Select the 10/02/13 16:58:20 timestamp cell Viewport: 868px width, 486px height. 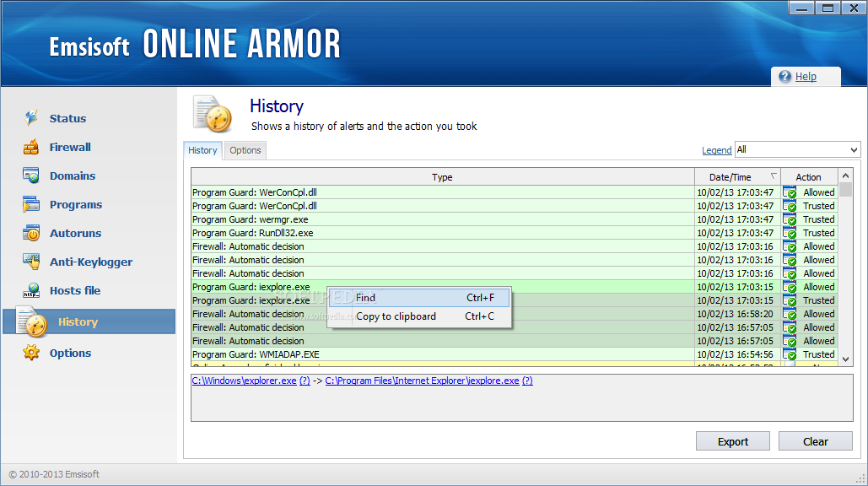pyautogui.click(x=737, y=314)
